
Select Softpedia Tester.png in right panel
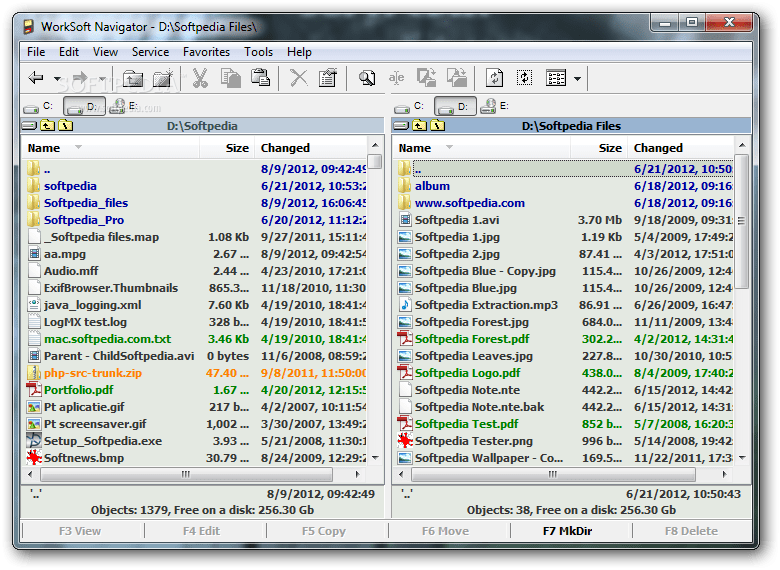pos(474,441)
